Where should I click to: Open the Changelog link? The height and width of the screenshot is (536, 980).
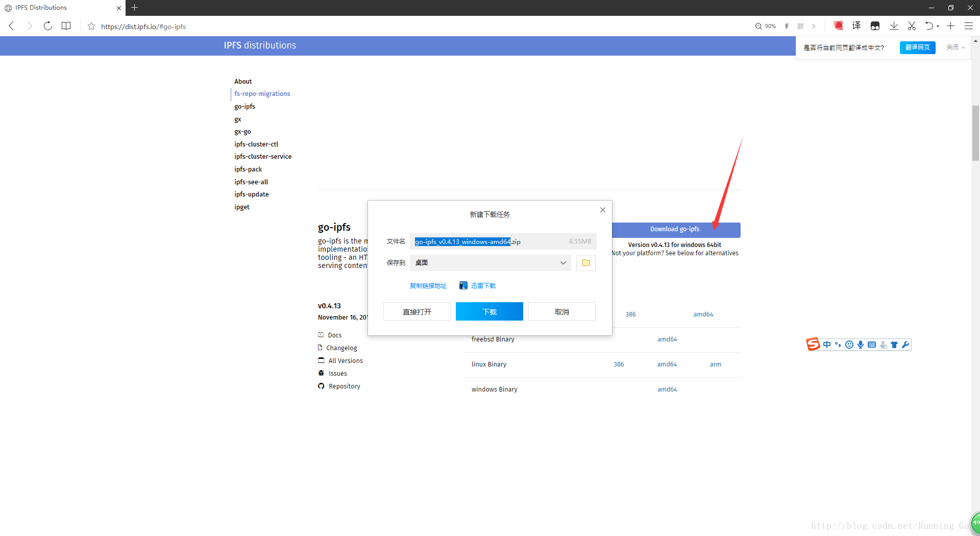[337, 348]
